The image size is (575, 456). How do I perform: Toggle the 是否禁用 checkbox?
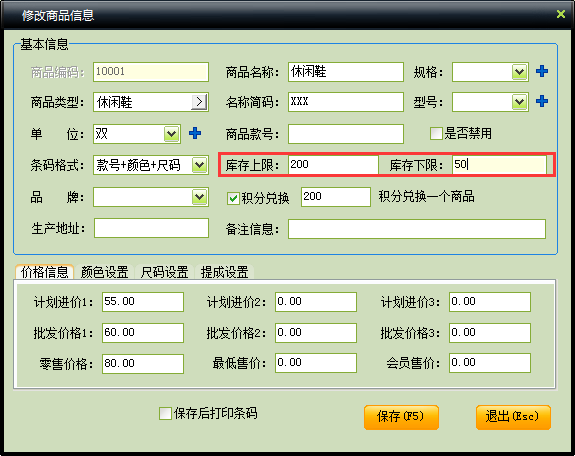tap(436, 133)
